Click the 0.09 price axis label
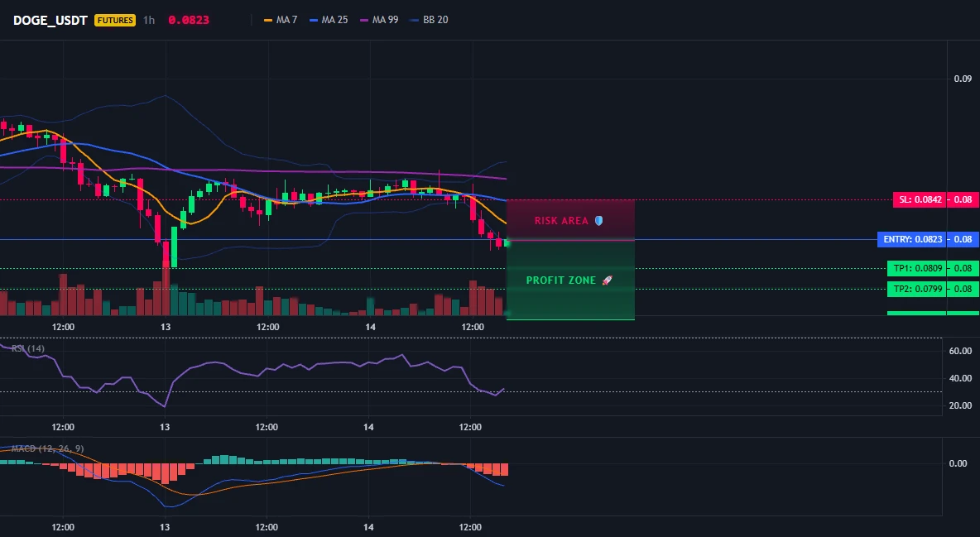Screen dimensions: 980x537 click(963, 79)
